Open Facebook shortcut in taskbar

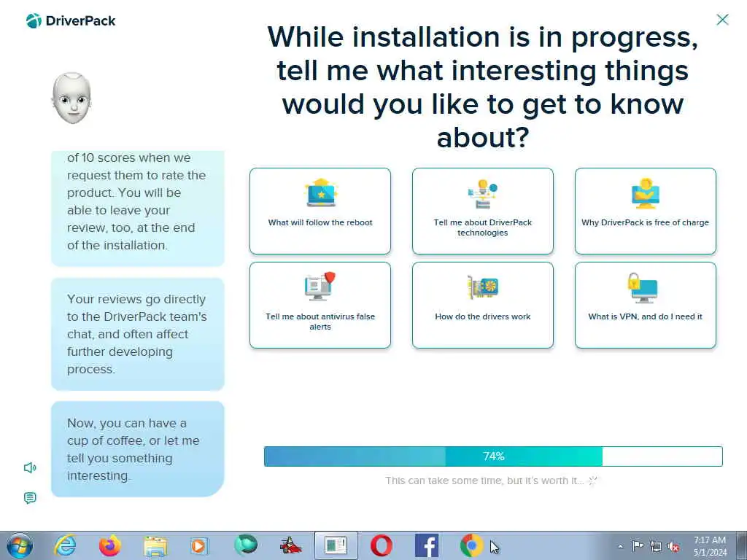click(427, 545)
